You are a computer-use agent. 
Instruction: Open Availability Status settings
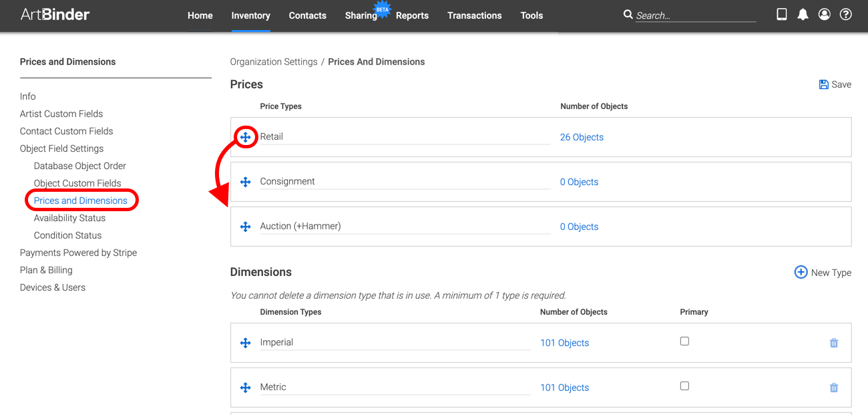[69, 218]
